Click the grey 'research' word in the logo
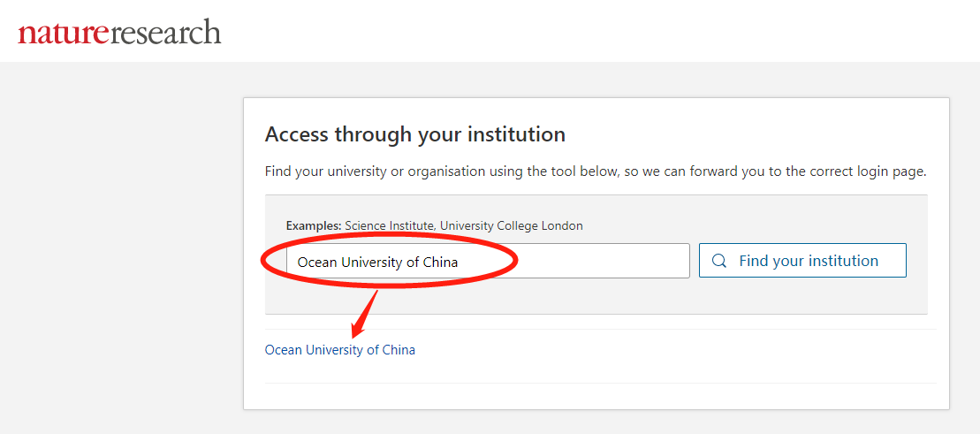The width and height of the screenshot is (980, 434). click(165, 33)
